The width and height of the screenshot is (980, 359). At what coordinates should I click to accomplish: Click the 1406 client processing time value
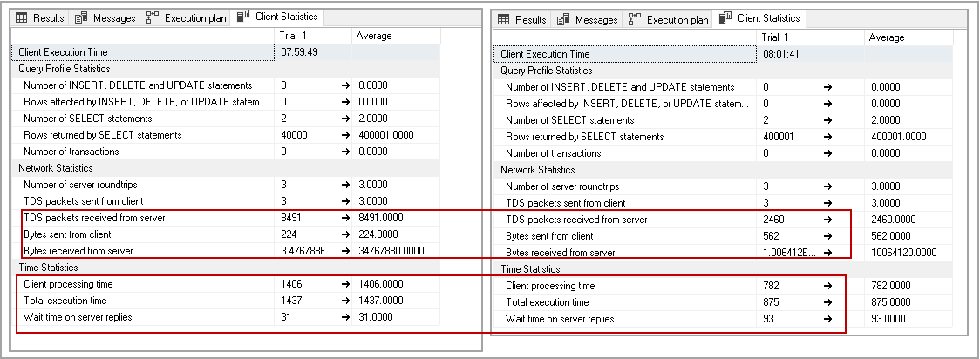291,284
